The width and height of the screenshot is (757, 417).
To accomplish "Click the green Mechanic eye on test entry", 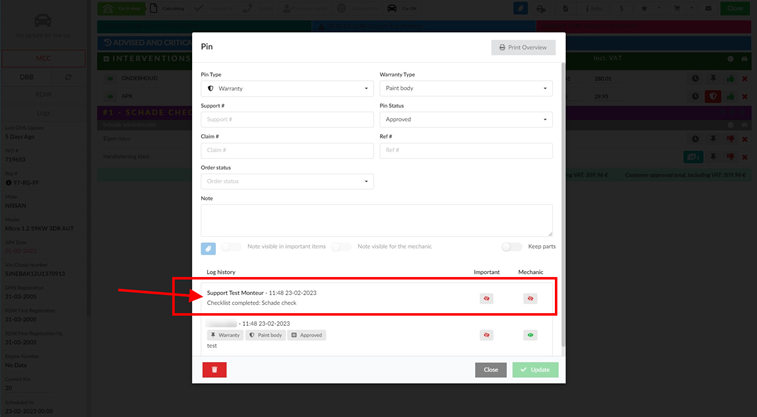I will click(x=530, y=335).
